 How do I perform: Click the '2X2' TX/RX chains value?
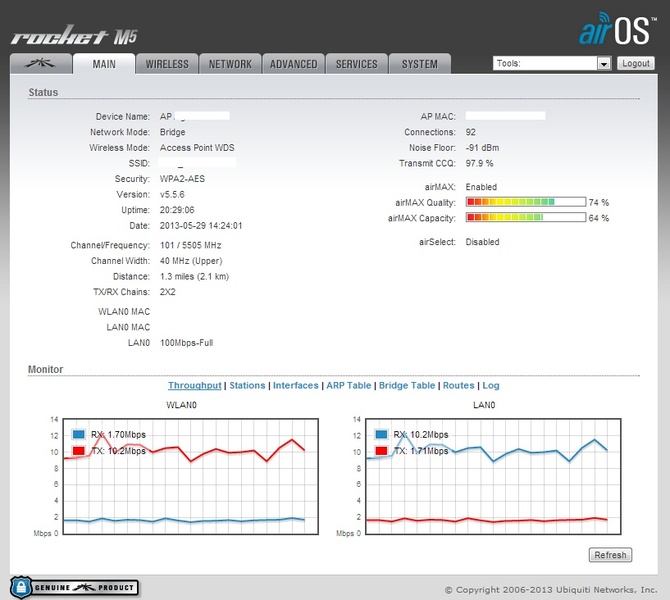point(168,291)
